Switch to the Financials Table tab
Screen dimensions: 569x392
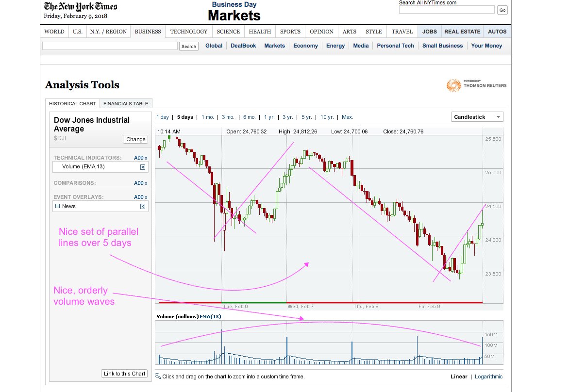coord(126,103)
